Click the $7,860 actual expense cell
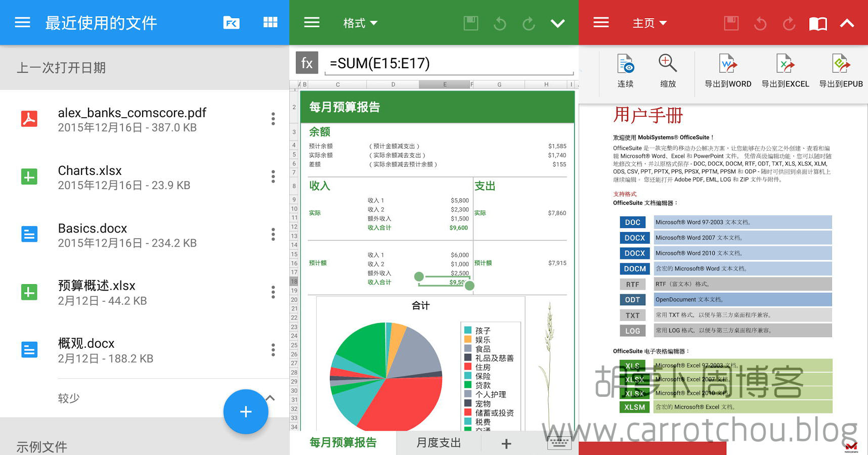Screen dimensions: 868x455 point(557,213)
